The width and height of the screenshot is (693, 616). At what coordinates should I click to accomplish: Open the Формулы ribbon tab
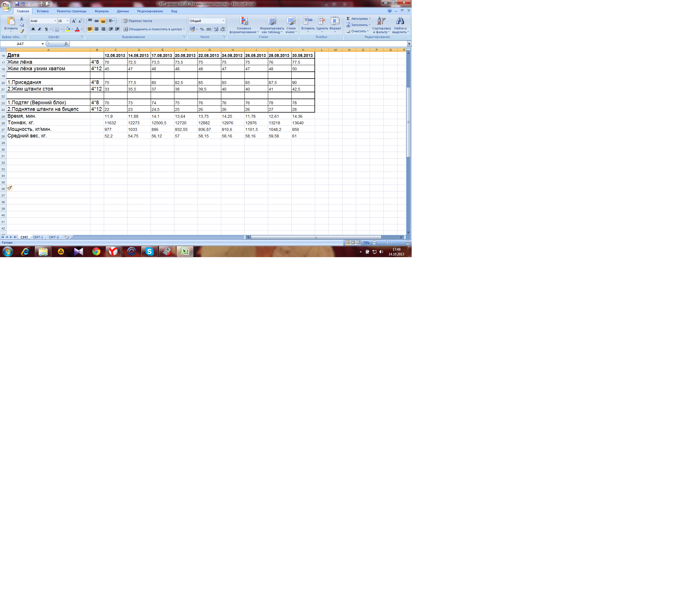pyautogui.click(x=101, y=11)
